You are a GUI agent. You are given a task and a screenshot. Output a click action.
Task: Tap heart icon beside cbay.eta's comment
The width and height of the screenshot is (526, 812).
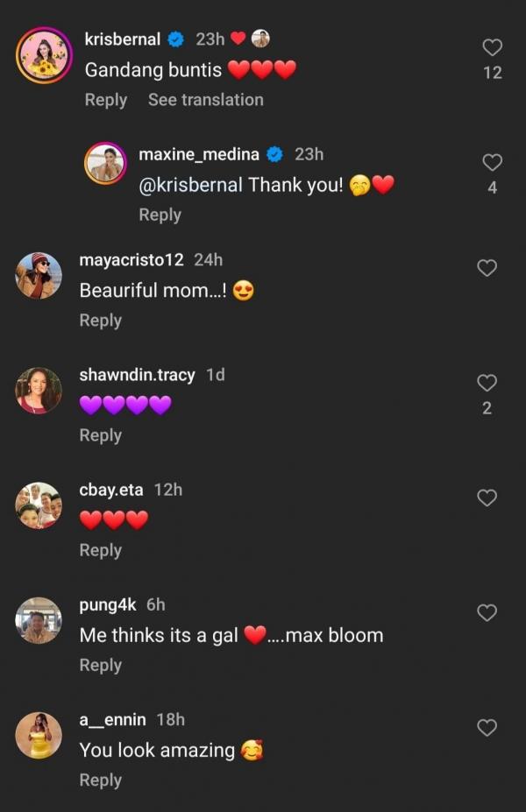tap(487, 498)
